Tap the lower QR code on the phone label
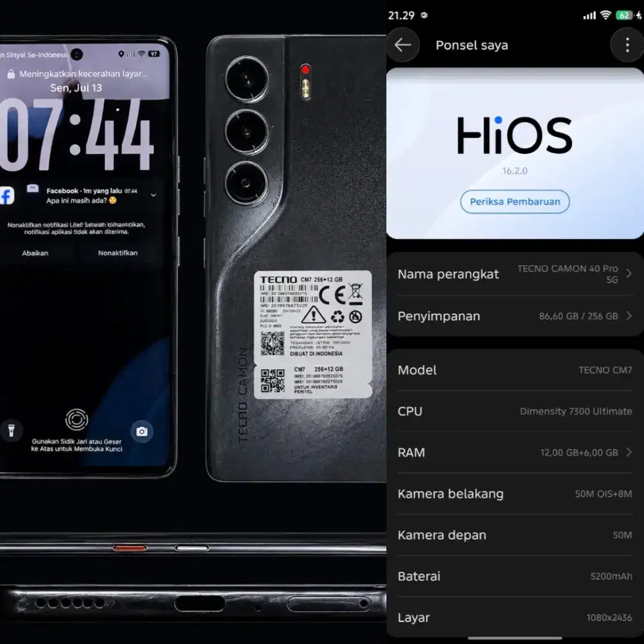The height and width of the screenshot is (644, 644). (272, 381)
